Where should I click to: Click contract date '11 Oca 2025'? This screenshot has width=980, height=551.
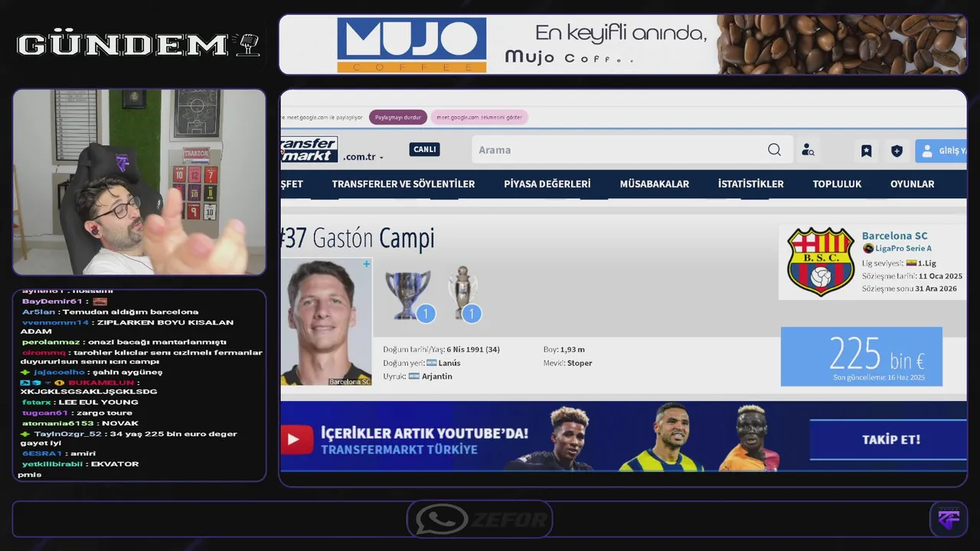(x=941, y=275)
